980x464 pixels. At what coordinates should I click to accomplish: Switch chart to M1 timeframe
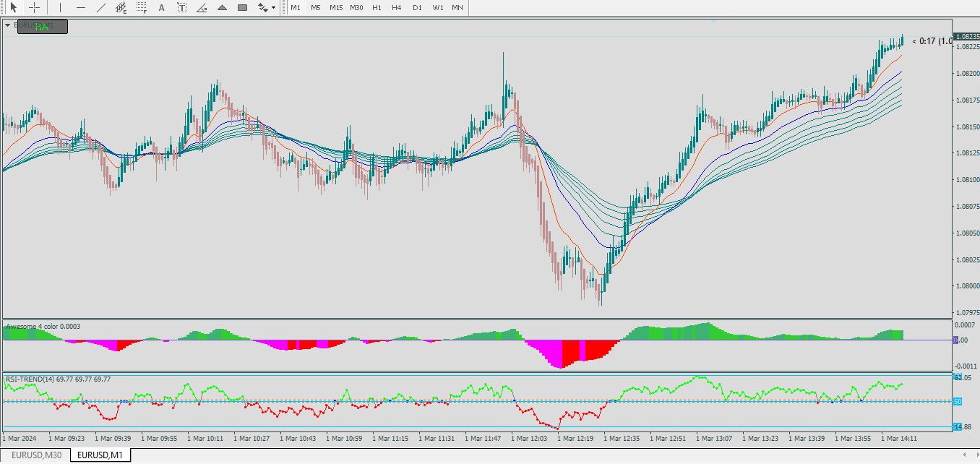[296, 7]
